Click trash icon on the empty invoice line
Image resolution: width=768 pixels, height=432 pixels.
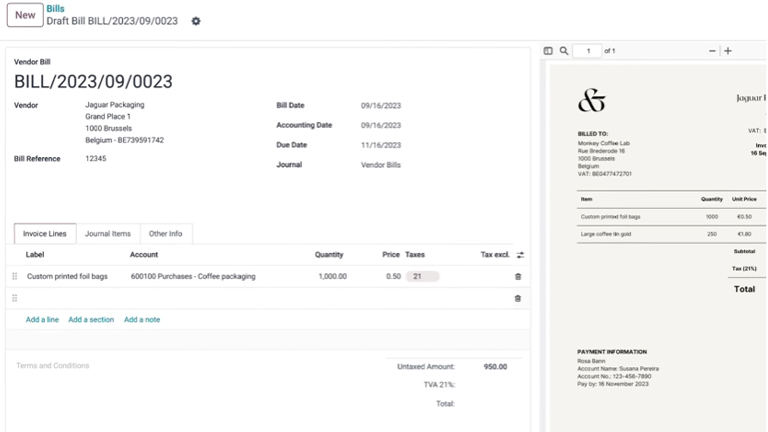pyautogui.click(x=517, y=298)
